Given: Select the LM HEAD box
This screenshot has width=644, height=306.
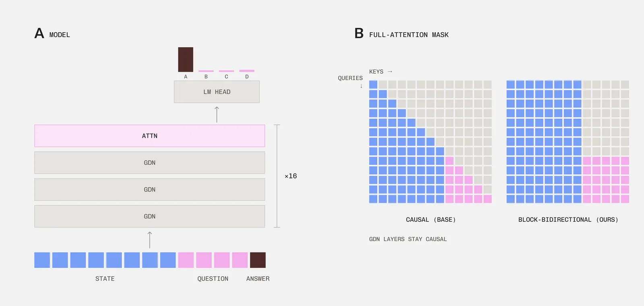Looking at the screenshot, I should pos(217,92).
